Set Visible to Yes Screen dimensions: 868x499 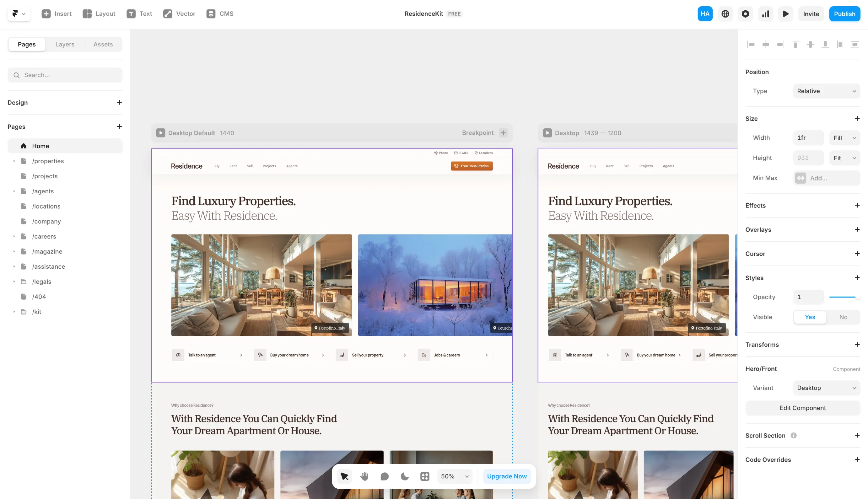tap(810, 317)
